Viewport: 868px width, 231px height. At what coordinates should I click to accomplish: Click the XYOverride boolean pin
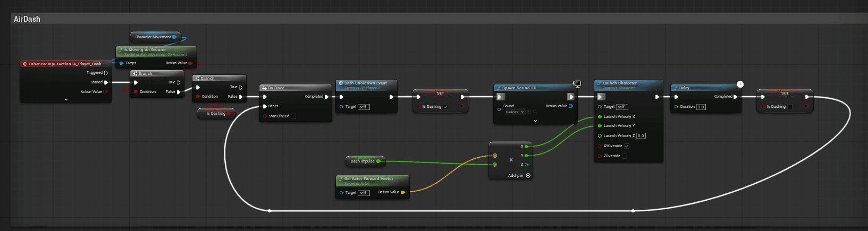tap(600, 146)
